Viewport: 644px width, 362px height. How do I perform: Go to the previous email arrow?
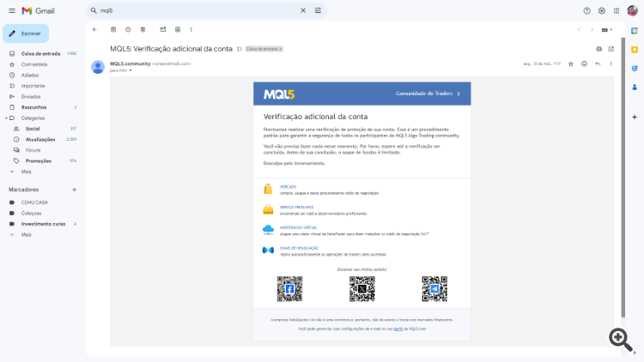coord(579,29)
